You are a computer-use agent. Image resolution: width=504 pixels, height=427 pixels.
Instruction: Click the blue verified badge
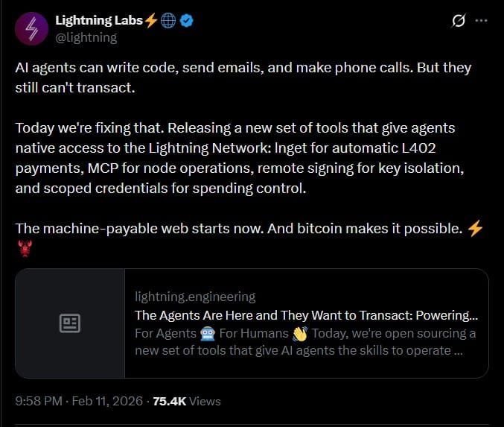(187, 22)
